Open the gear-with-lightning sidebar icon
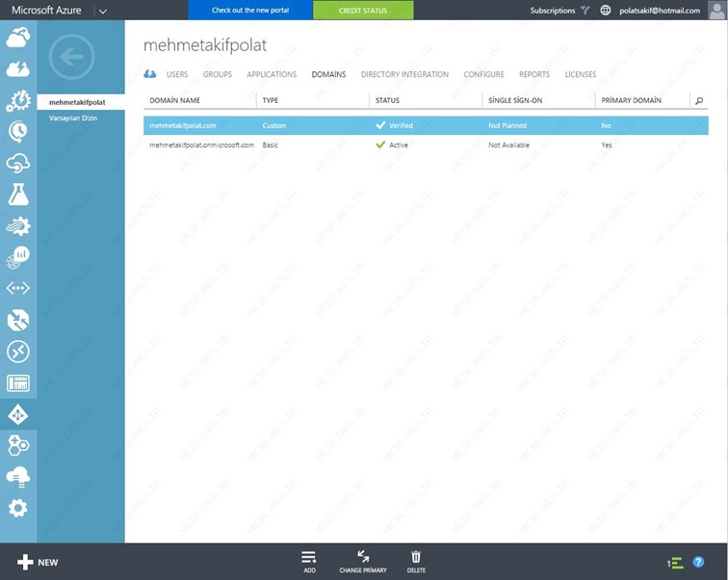 pos(18,101)
